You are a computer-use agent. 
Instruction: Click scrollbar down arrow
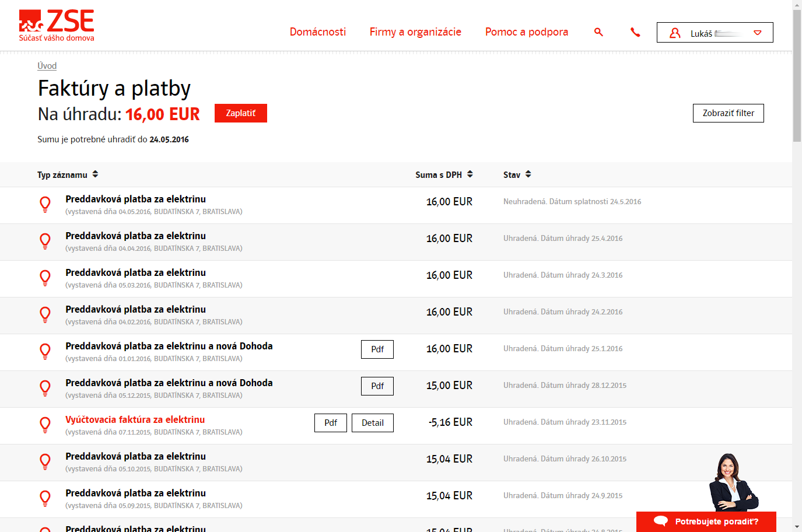point(797,527)
